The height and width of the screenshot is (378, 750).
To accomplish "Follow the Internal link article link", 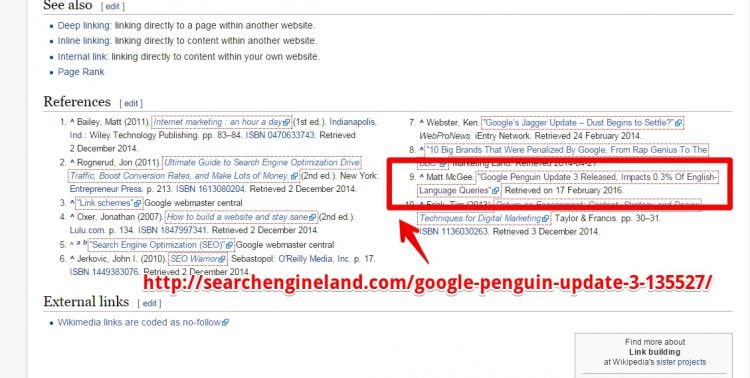I will point(83,56).
